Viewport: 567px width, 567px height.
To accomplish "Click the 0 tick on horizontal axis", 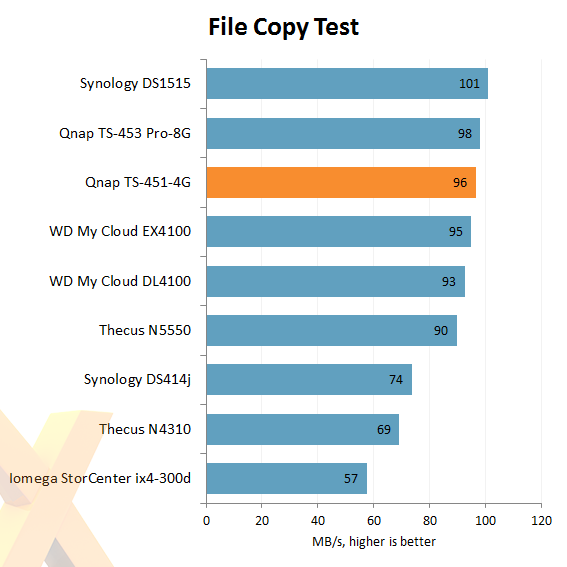I will (206, 521).
